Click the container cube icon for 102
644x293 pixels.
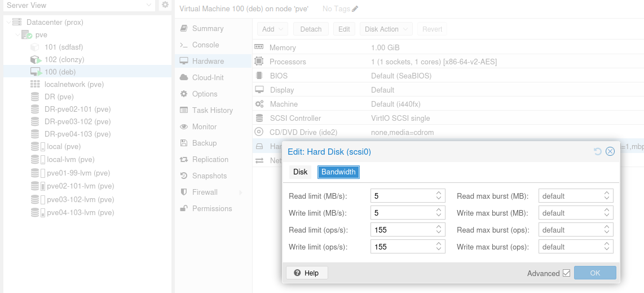(x=36, y=60)
